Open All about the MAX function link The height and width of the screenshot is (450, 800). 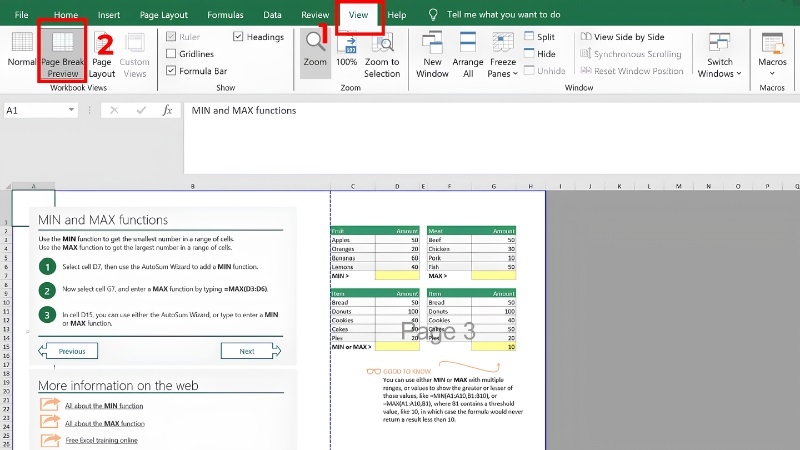105,423
